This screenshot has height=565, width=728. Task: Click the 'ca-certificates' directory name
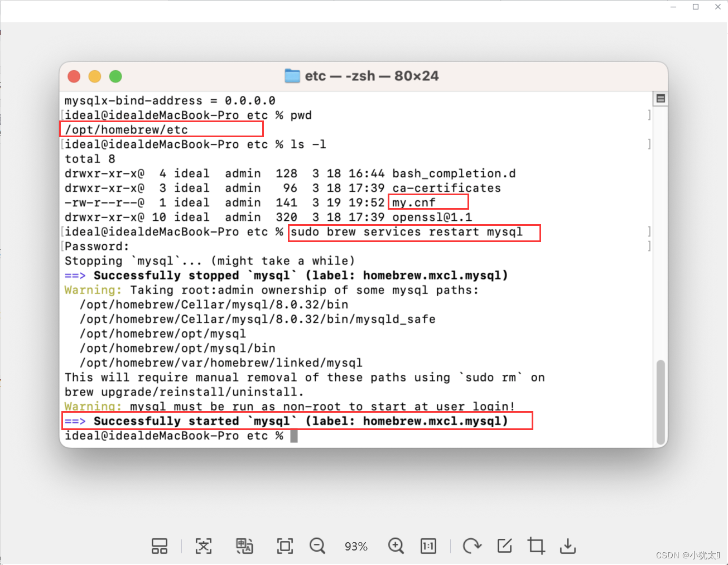[446, 189]
